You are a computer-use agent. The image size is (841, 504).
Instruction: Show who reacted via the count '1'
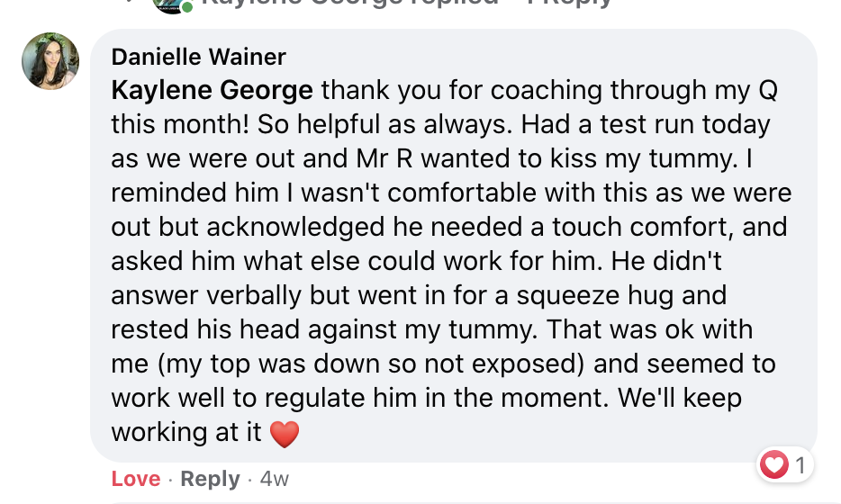pyautogui.click(x=799, y=465)
